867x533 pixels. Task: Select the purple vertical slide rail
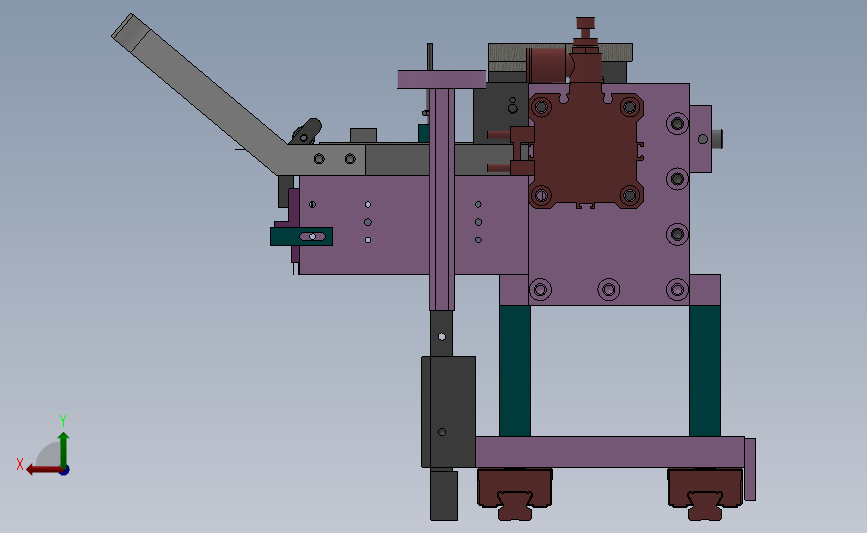[x=442, y=199]
